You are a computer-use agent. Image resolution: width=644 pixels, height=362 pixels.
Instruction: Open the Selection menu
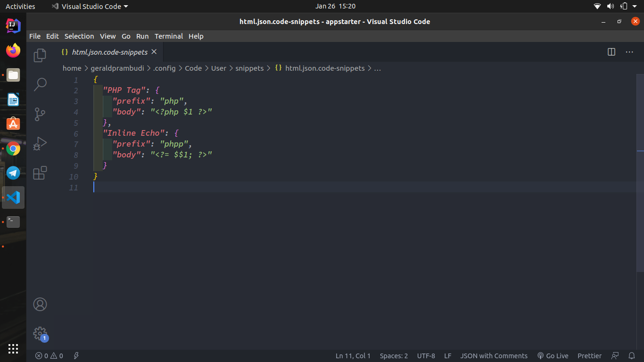79,36
